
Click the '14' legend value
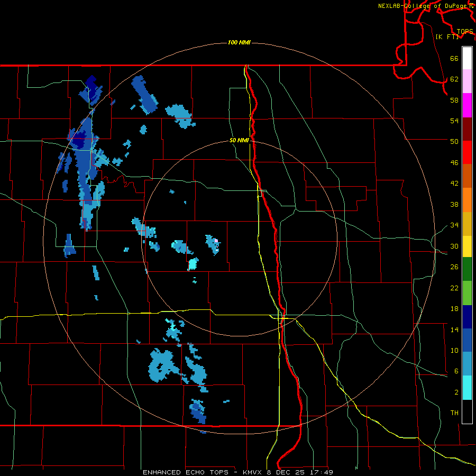click(454, 329)
